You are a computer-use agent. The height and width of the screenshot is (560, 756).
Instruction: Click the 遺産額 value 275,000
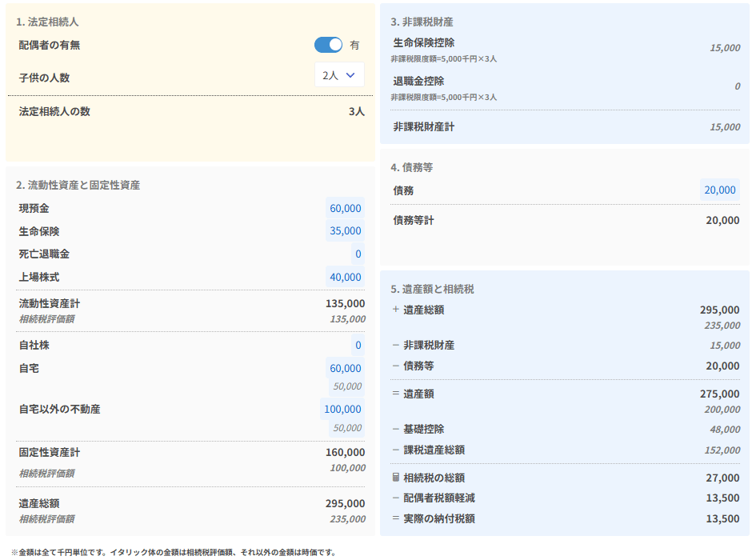click(719, 394)
